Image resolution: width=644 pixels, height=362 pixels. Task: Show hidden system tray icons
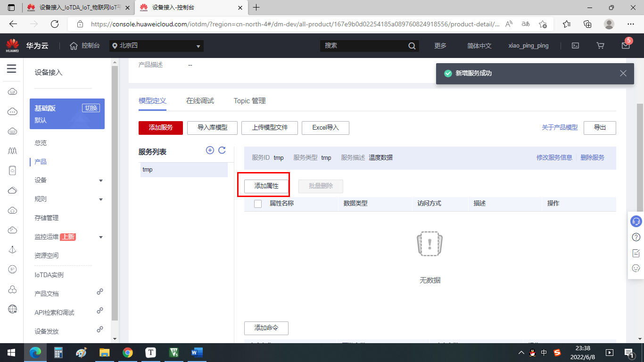click(x=521, y=352)
